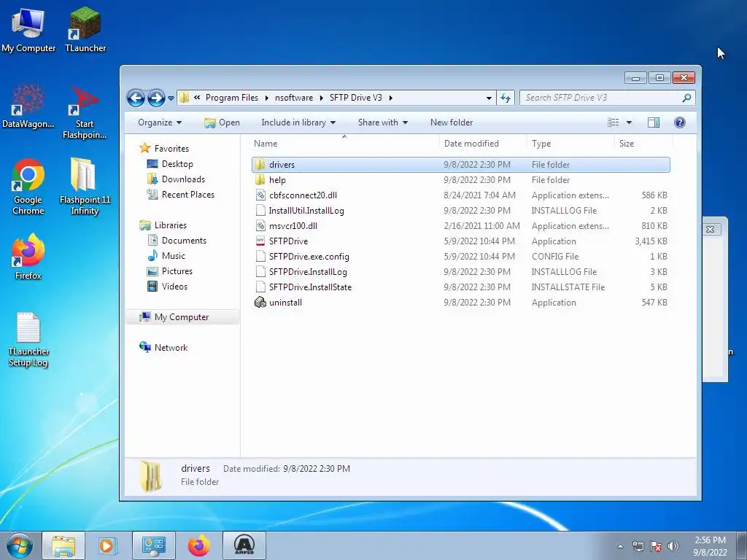Click the volume speaker tray icon
747x560 pixels.
[x=673, y=546]
